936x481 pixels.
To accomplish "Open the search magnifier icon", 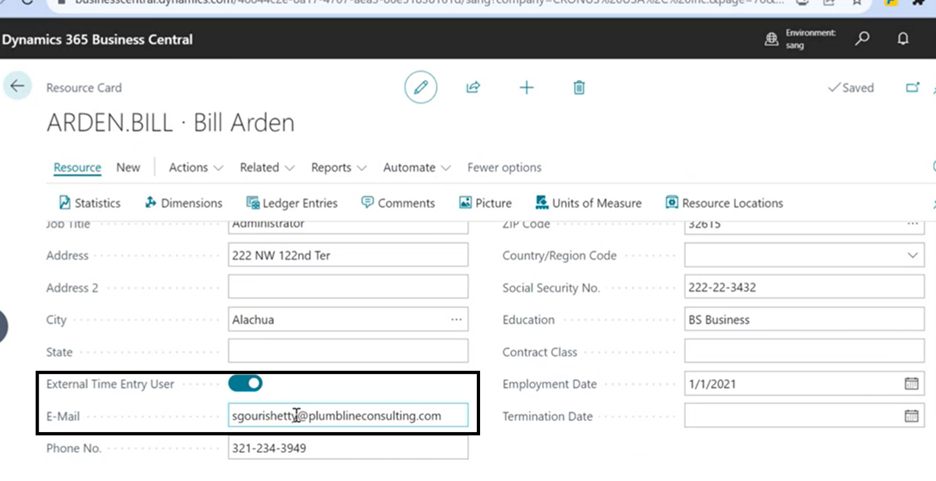I will [x=862, y=39].
